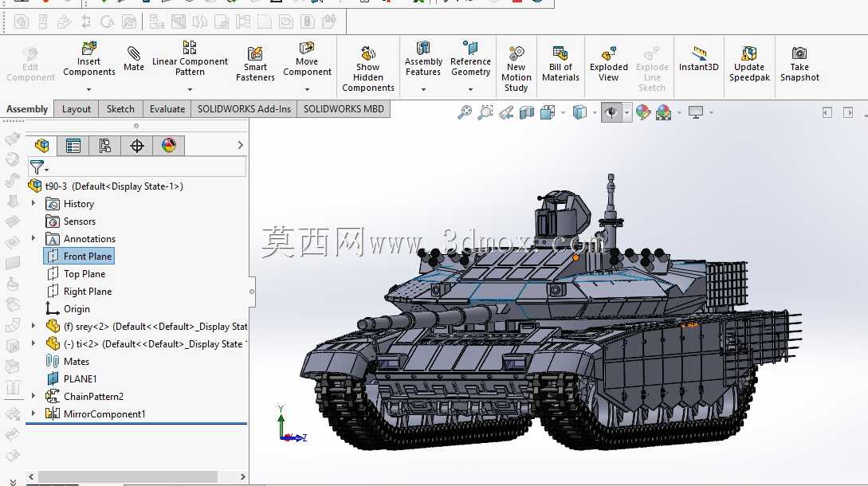
Task: Click Edit Appearance color ball icon
Action: tap(642, 113)
